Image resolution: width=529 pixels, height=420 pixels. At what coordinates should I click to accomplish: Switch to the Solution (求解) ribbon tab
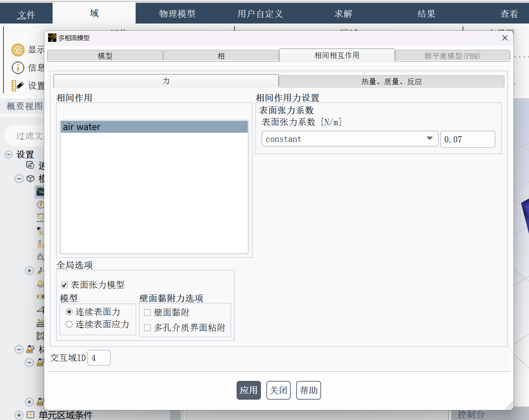click(x=343, y=14)
